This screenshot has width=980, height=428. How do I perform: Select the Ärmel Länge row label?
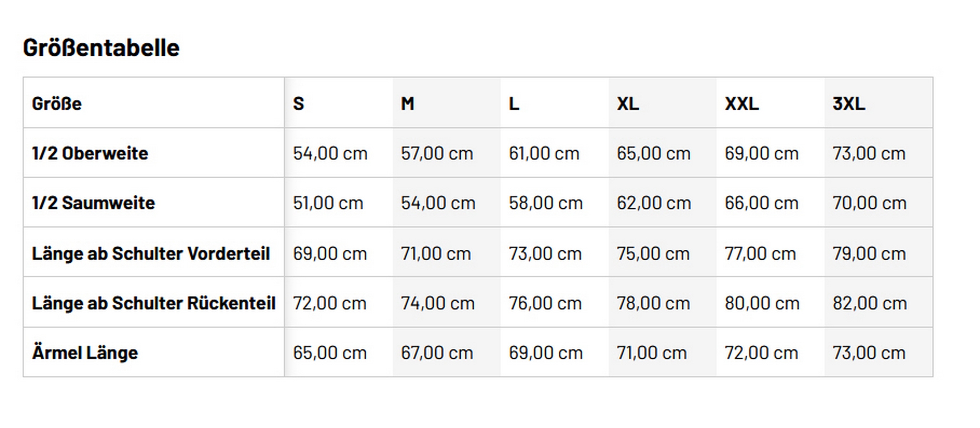point(85,353)
